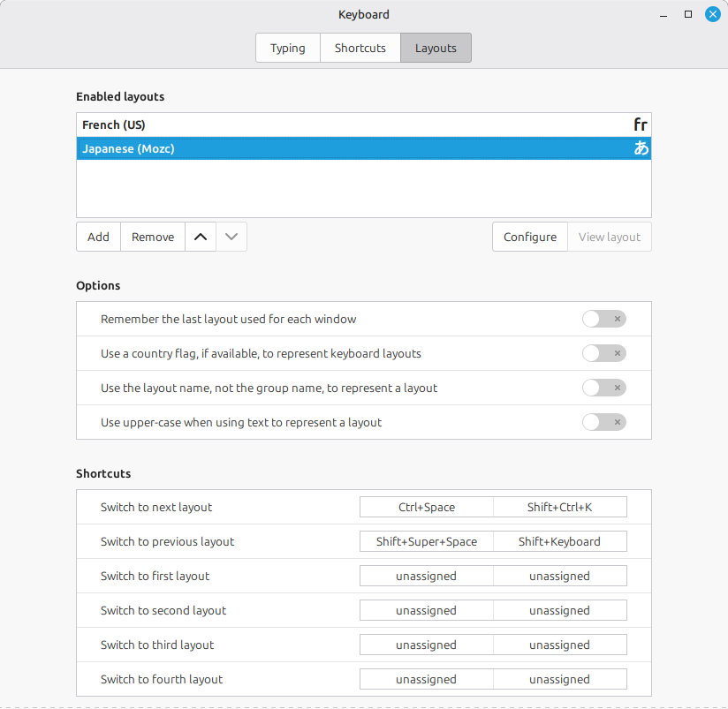Remove the selected layout
The height and width of the screenshot is (709, 728).
click(x=153, y=237)
